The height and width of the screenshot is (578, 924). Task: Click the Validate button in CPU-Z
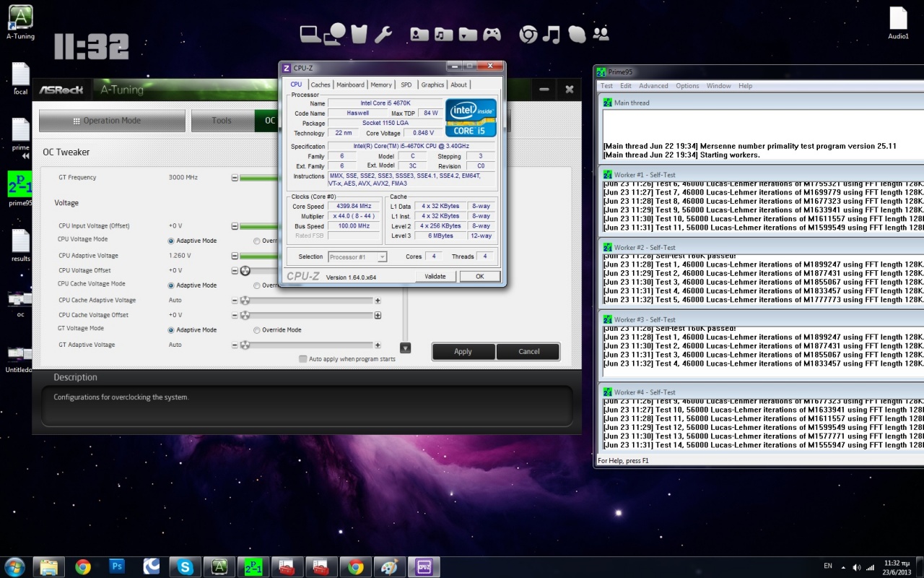pos(435,276)
